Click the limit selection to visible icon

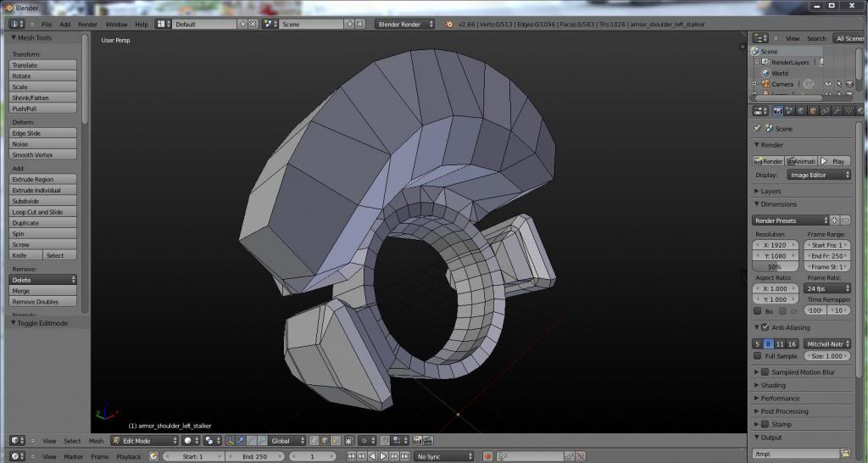[x=350, y=441]
